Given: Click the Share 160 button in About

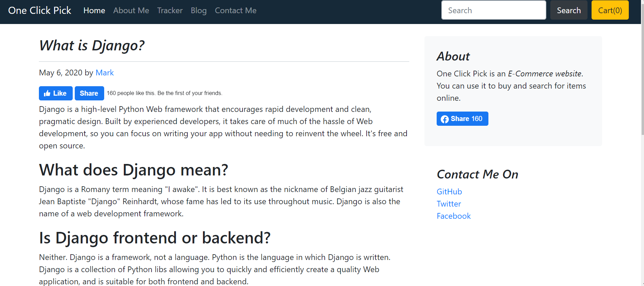Looking at the screenshot, I should pyautogui.click(x=462, y=119).
